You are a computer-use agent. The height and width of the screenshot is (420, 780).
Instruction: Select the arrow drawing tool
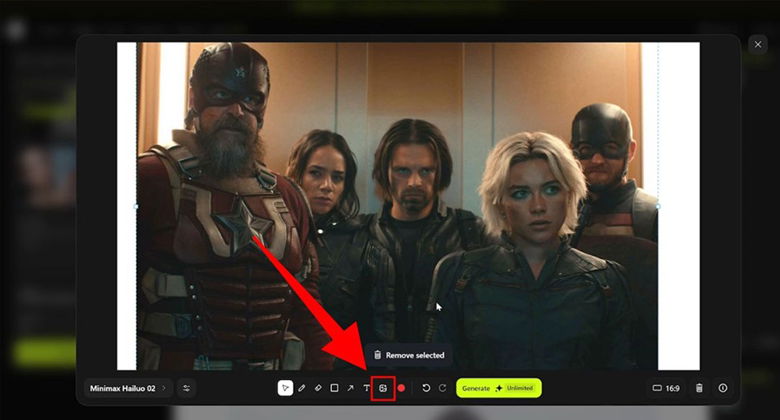350,388
